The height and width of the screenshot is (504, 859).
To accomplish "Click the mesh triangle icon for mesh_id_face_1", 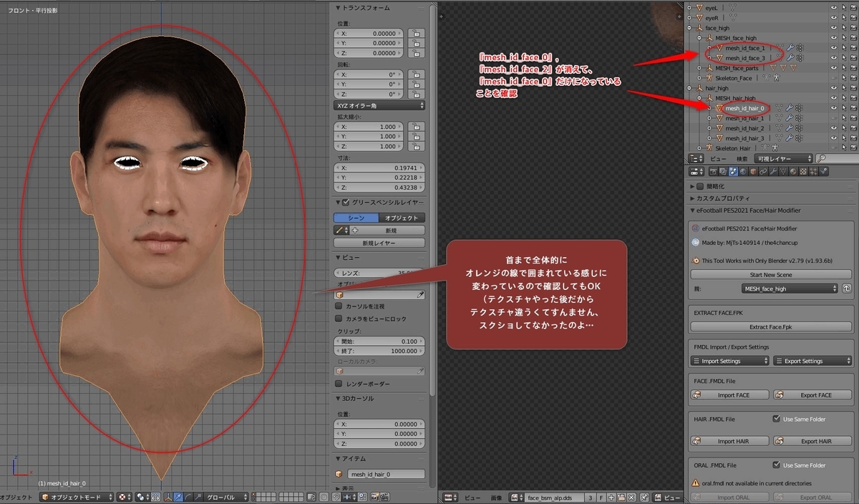I will (720, 48).
